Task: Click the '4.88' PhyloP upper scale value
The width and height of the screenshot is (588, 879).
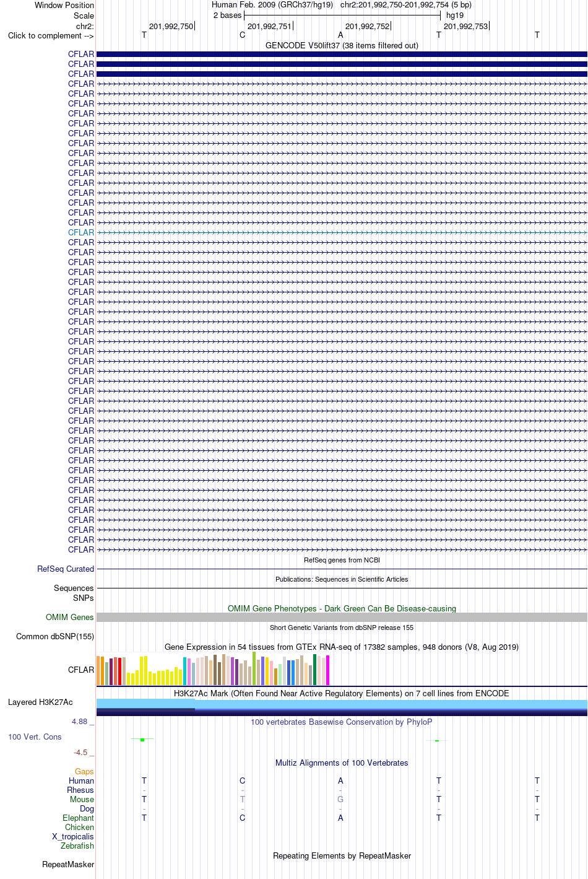Action: (80, 722)
